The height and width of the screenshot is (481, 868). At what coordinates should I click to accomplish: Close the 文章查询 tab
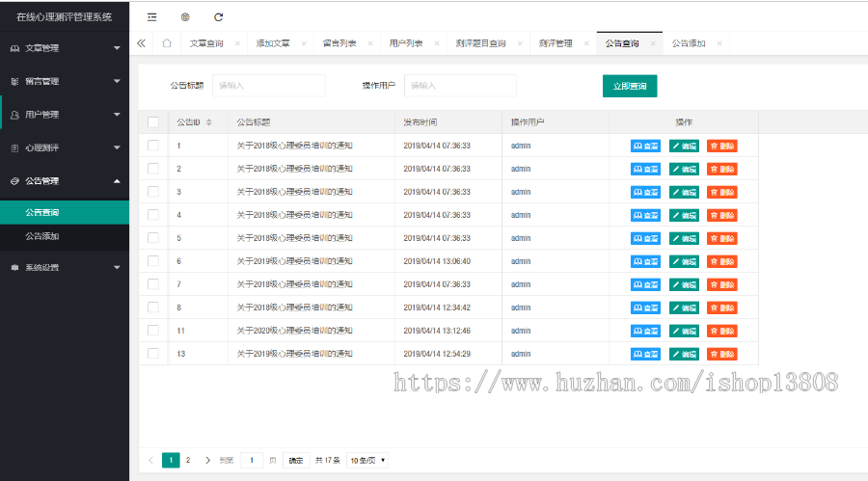pyautogui.click(x=237, y=43)
